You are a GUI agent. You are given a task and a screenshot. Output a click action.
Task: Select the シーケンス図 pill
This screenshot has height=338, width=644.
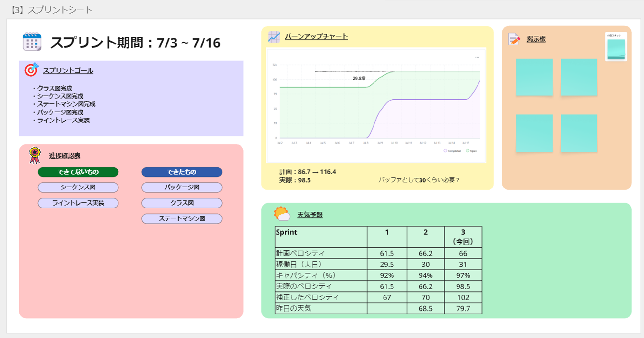coord(78,188)
